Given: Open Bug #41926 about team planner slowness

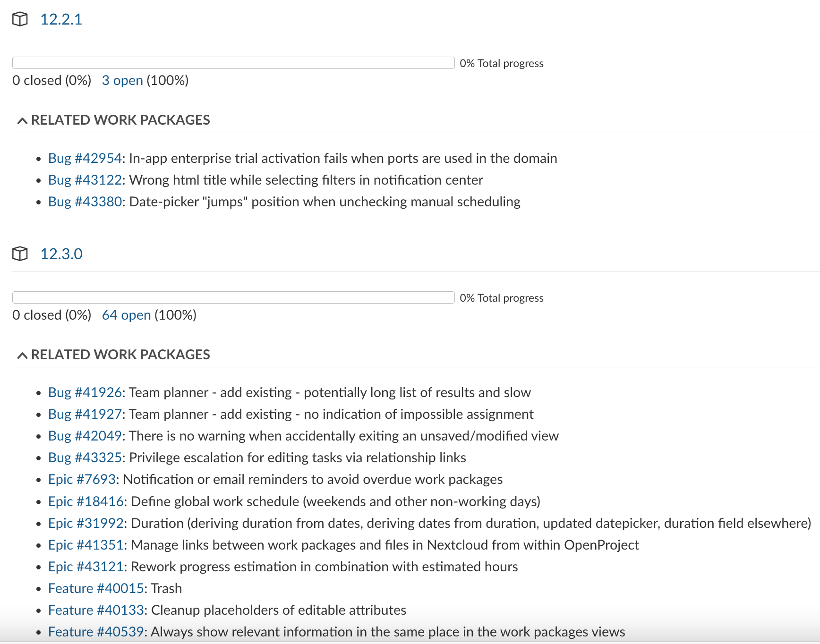Looking at the screenshot, I should point(85,392).
